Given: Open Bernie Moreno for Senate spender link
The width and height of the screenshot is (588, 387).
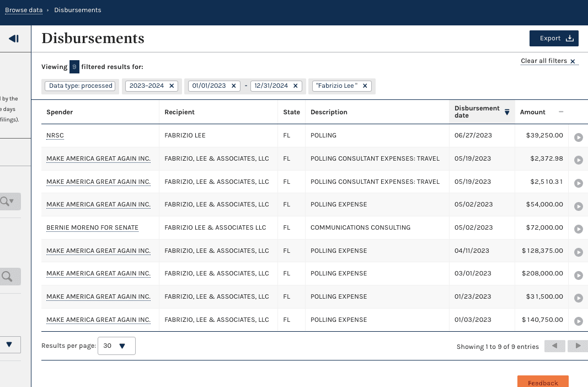Looking at the screenshot, I should (x=92, y=227).
